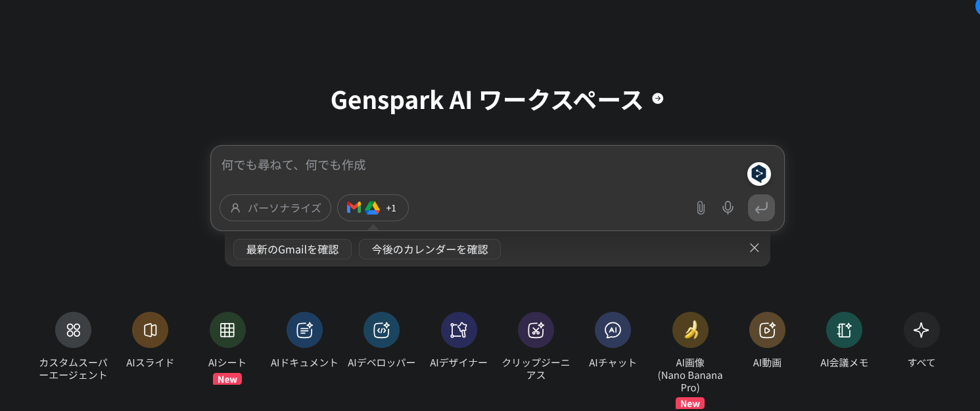
Task: Open the クリップジーニアス tool
Action: [x=536, y=330]
